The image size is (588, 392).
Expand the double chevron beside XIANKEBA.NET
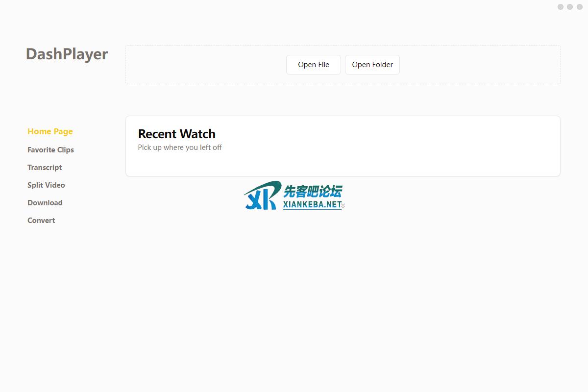point(343,206)
